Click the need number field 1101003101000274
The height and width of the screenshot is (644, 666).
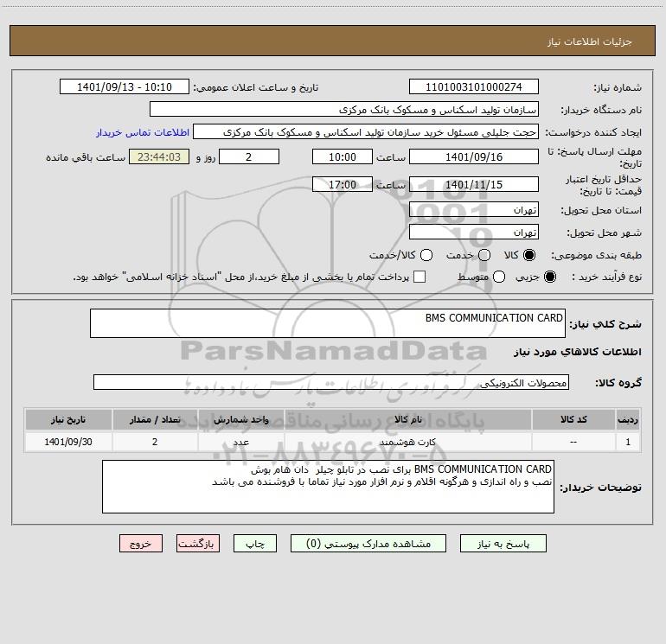pos(474,86)
